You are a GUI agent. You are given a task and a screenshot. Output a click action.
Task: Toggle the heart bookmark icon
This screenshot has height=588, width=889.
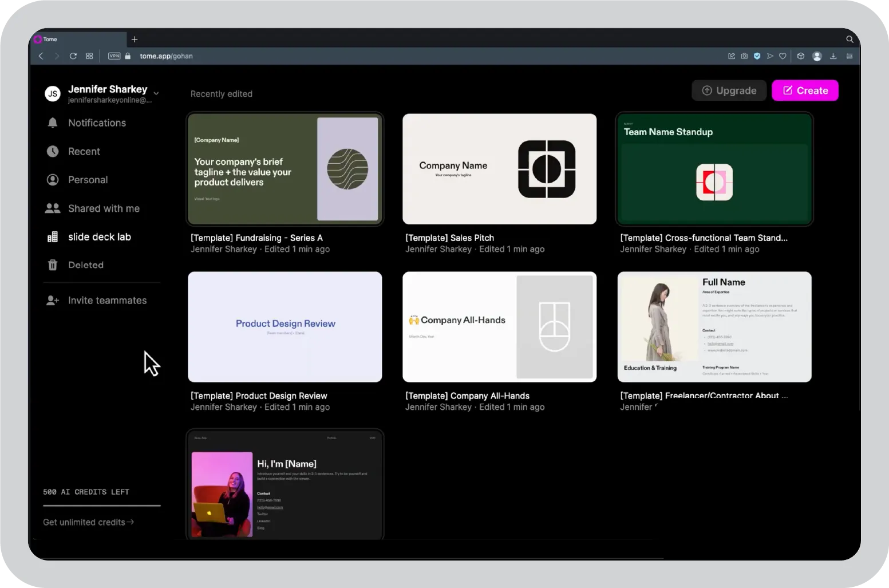click(x=783, y=56)
